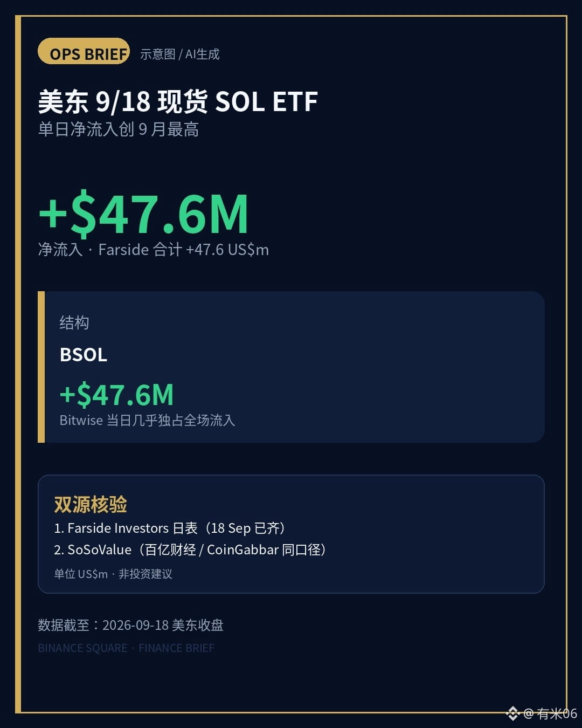
Task: Click the Farside Investors 日表 list item
Action: point(170,528)
